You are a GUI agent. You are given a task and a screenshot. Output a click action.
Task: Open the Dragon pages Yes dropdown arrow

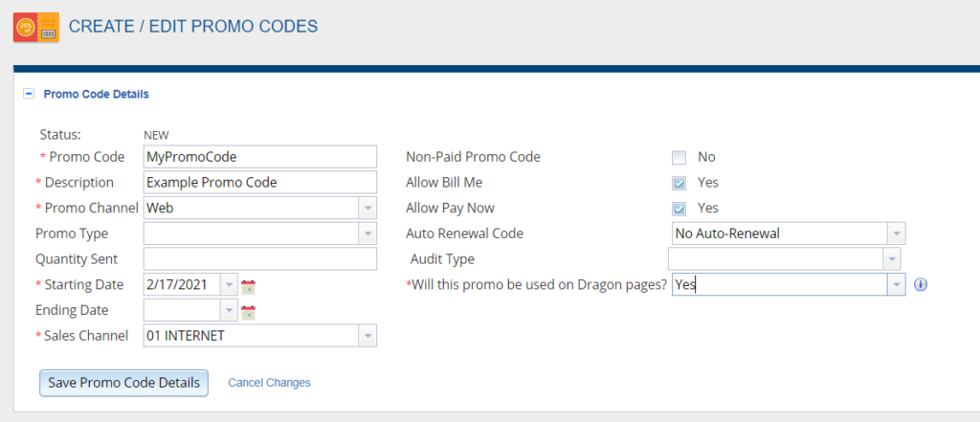tap(895, 284)
